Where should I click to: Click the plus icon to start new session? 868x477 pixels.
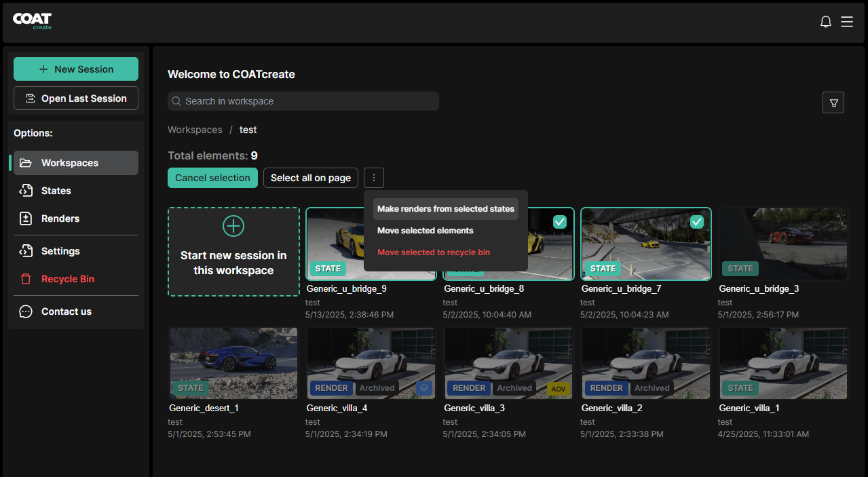pyautogui.click(x=233, y=226)
